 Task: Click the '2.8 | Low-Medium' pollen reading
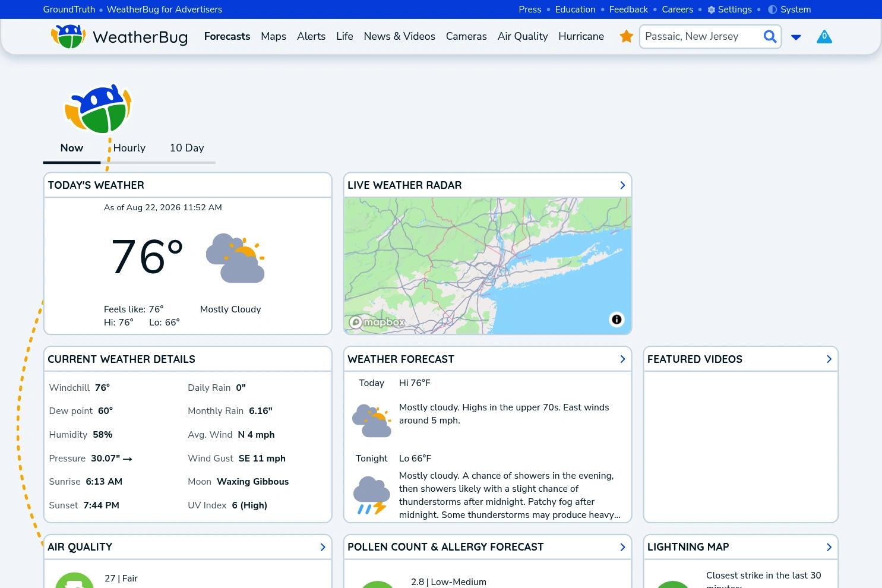[448, 582]
